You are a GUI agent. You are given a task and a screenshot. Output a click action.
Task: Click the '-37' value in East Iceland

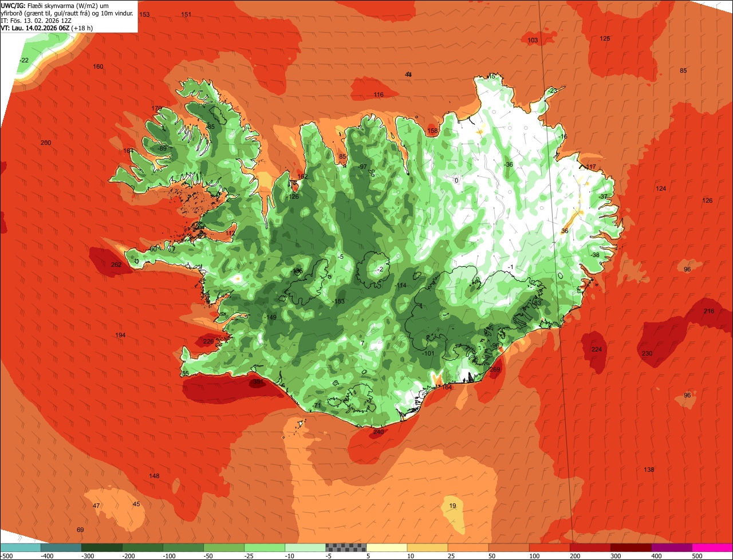pyautogui.click(x=603, y=196)
